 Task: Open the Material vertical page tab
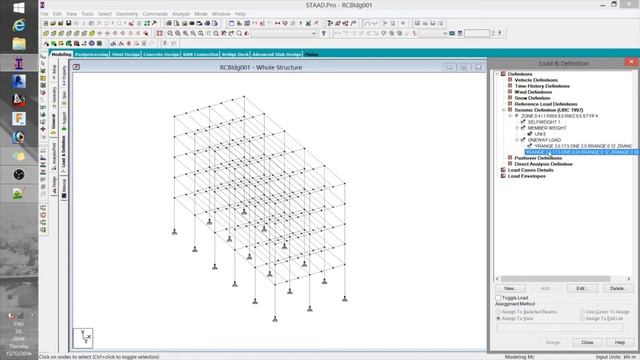(64, 189)
